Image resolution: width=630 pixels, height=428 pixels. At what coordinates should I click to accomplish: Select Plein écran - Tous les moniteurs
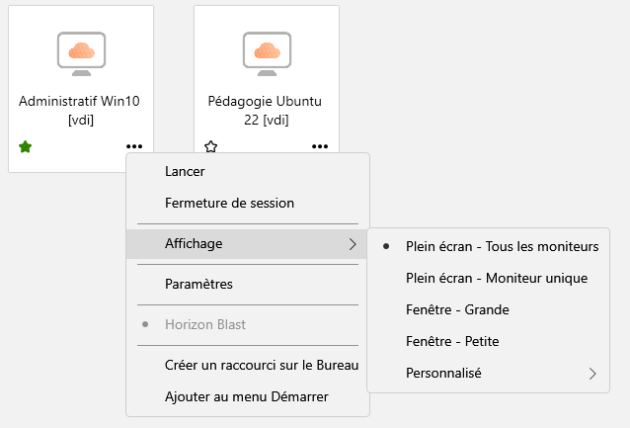click(502, 245)
